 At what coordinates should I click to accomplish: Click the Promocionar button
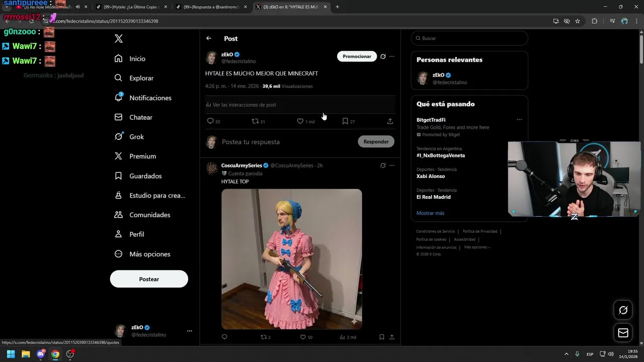click(357, 56)
